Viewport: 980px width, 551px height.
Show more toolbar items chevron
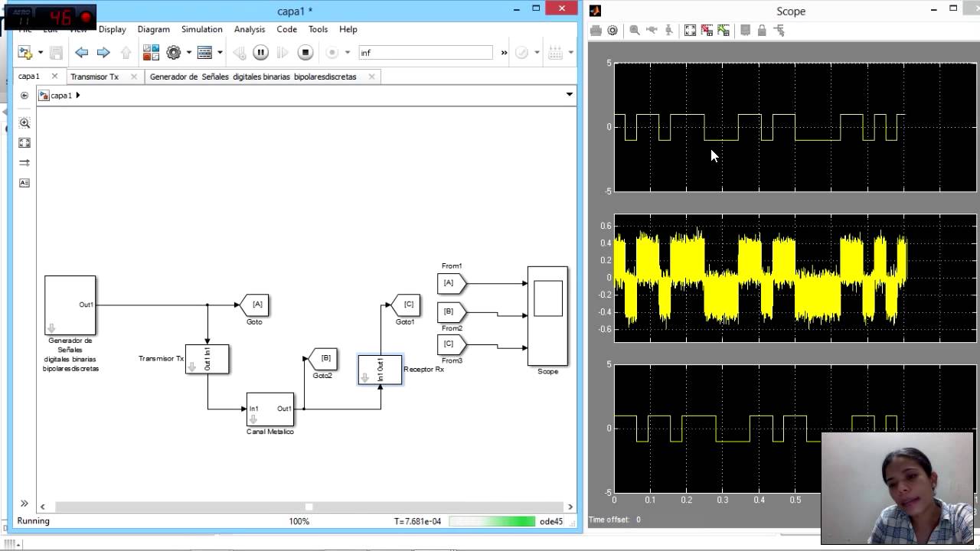point(504,53)
